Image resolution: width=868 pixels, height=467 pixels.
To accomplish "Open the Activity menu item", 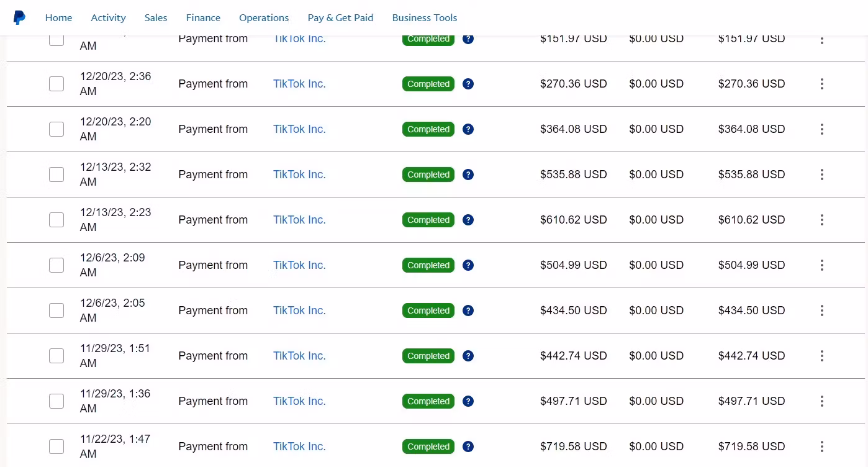I will click(108, 17).
